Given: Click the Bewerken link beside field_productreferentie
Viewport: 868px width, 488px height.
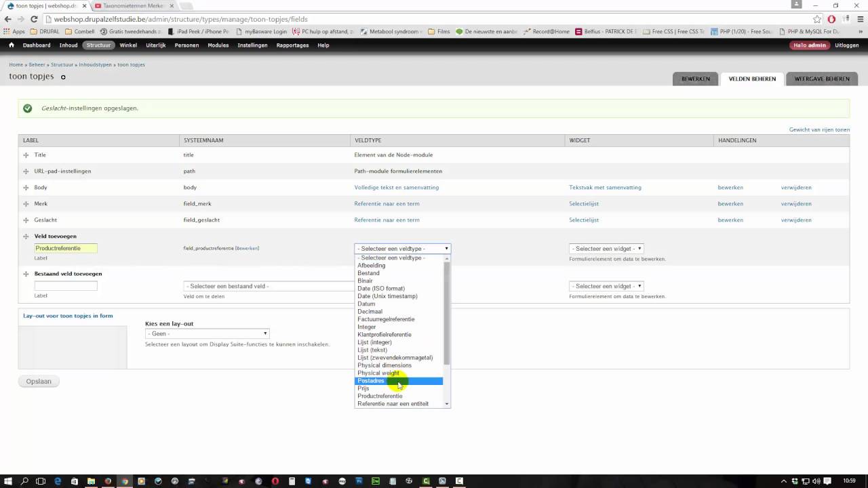Looking at the screenshot, I should tap(248, 249).
